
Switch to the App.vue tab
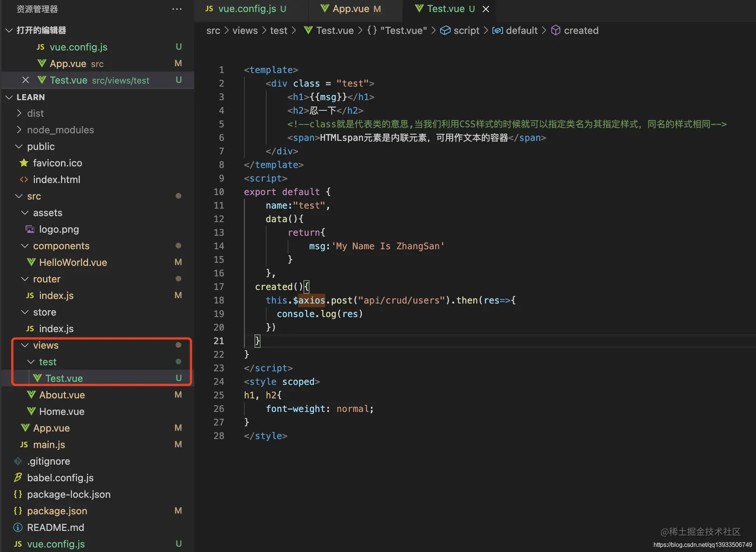point(355,9)
